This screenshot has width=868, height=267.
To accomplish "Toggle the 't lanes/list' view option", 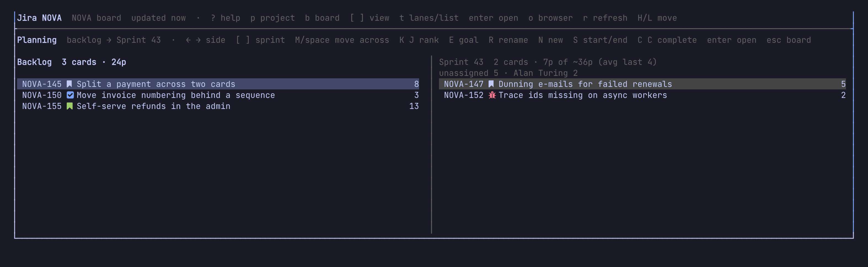I will click(x=429, y=18).
